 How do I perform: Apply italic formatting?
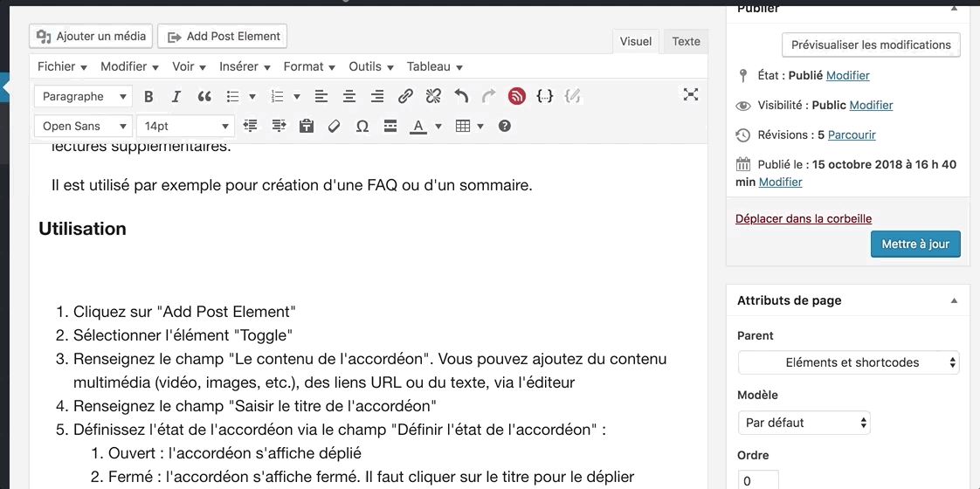point(176,97)
